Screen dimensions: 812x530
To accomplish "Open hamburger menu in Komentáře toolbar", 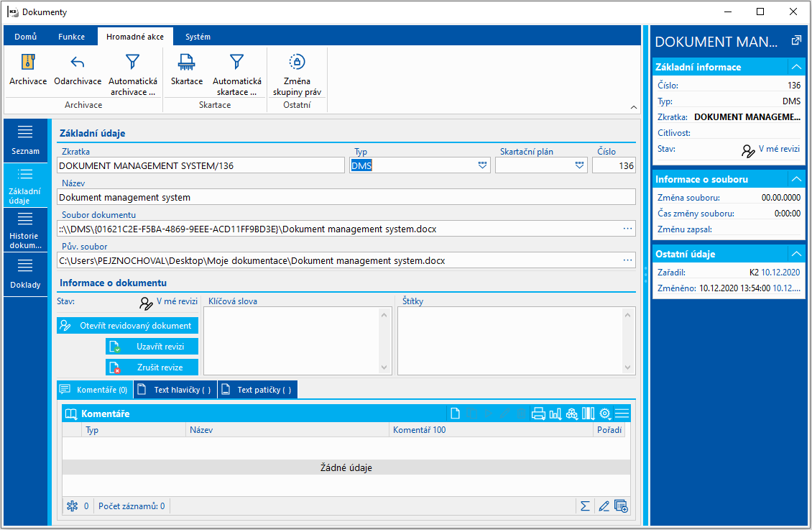I will (x=622, y=414).
